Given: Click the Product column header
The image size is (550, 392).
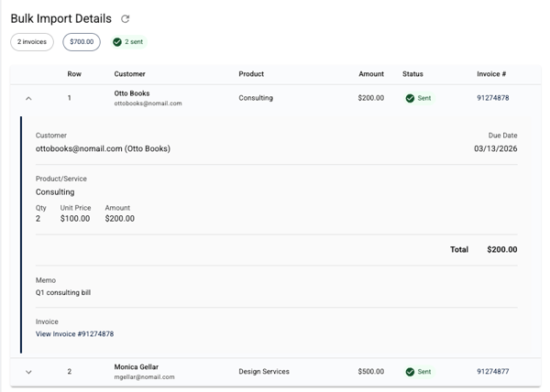Looking at the screenshot, I should tap(251, 74).
